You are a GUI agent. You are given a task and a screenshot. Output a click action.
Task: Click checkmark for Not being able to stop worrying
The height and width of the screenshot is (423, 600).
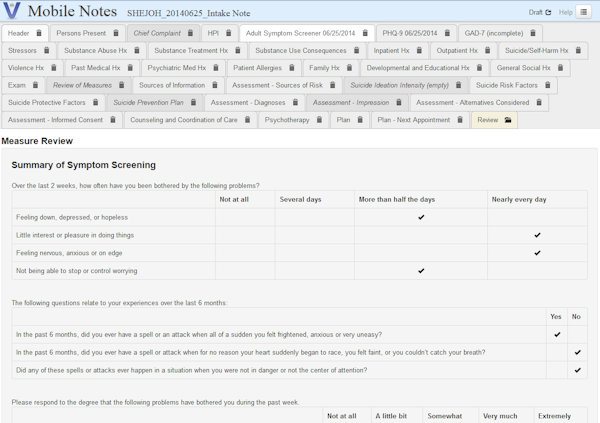click(421, 271)
